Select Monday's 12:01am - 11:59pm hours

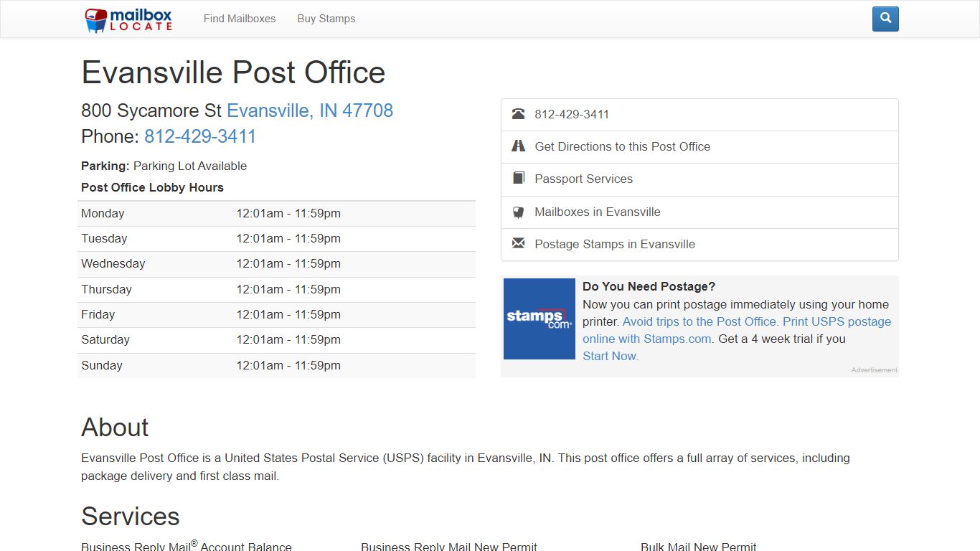[x=288, y=213]
